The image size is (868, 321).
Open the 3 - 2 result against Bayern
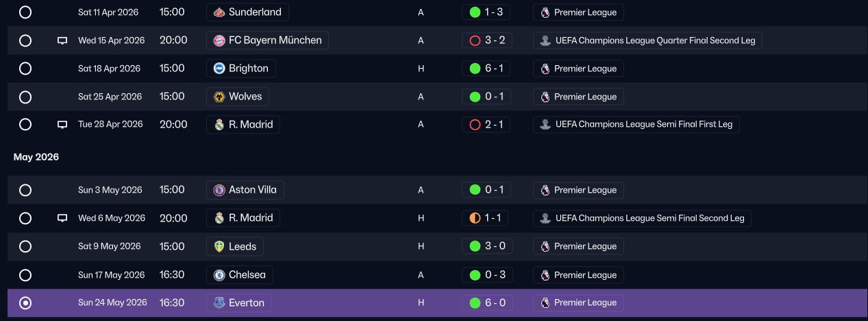point(486,40)
